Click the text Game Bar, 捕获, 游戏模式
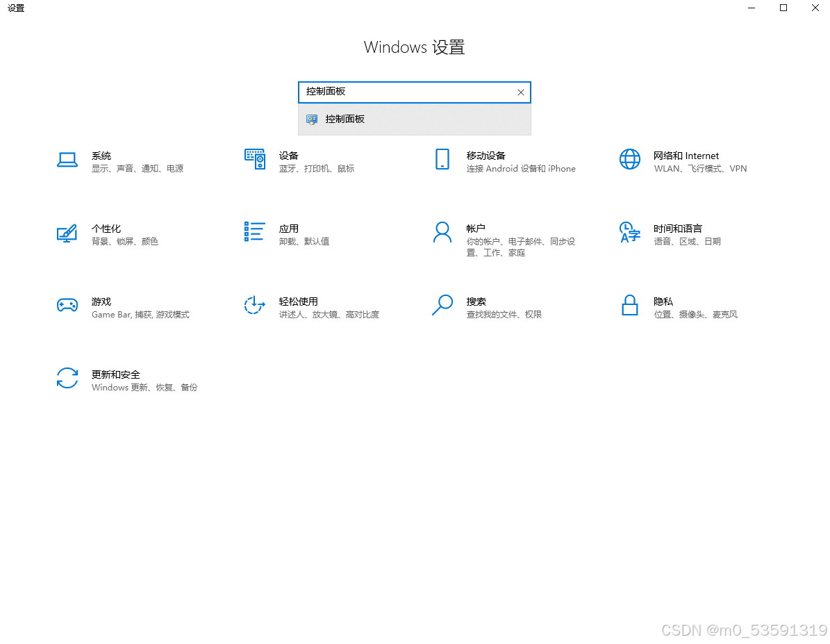This screenshot has height=644, width=830. coord(140,315)
